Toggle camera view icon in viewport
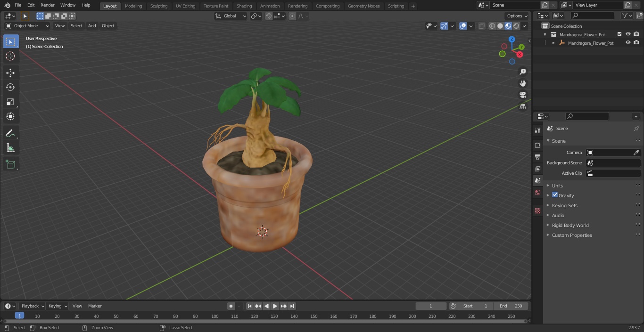The width and height of the screenshot is (644, 332). click(522, 95)
